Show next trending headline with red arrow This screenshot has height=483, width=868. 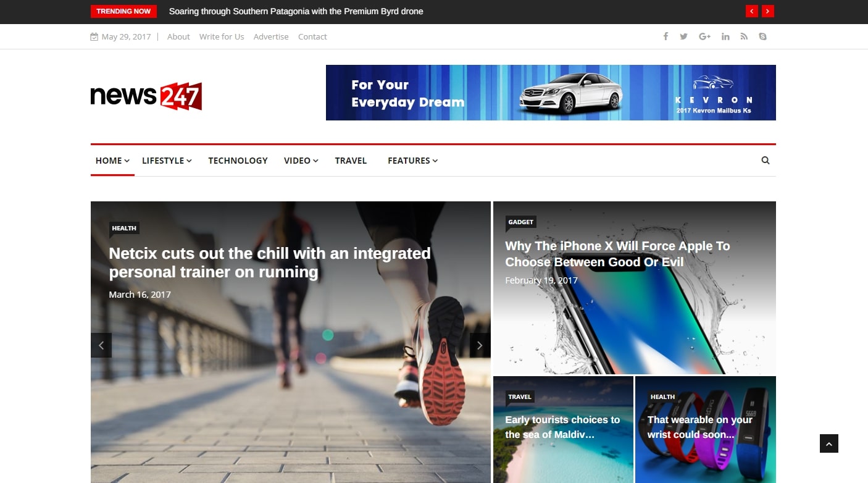[767, 11]
